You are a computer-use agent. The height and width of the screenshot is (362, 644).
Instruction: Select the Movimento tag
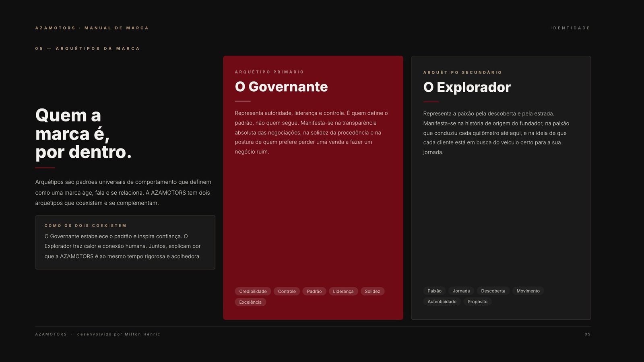click(528, 291)
